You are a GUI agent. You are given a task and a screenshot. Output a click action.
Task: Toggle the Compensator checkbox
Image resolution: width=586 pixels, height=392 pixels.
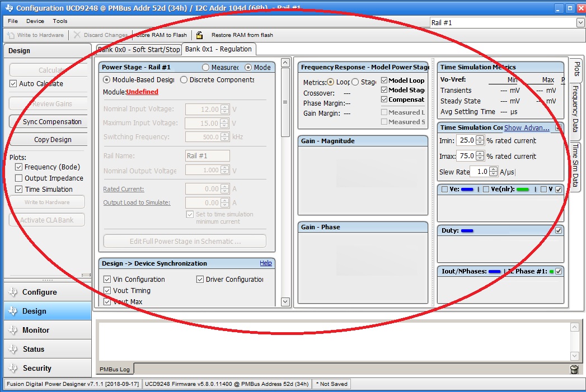[x=384, y=100]
